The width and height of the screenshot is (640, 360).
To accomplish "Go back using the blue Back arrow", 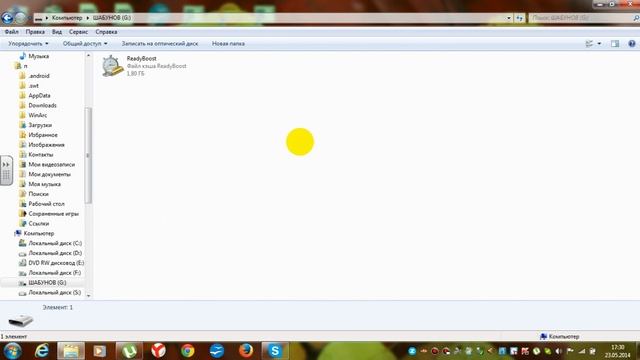I will tap(7, 18).
